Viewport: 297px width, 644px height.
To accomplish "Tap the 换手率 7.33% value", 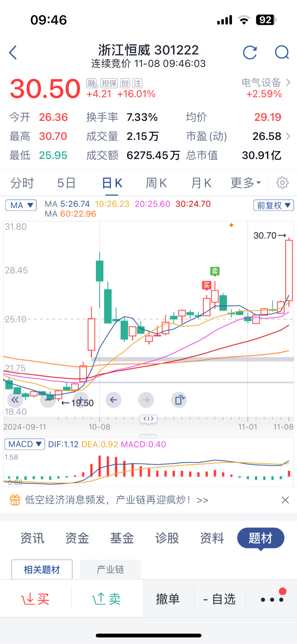I will [x=142, y=117].
